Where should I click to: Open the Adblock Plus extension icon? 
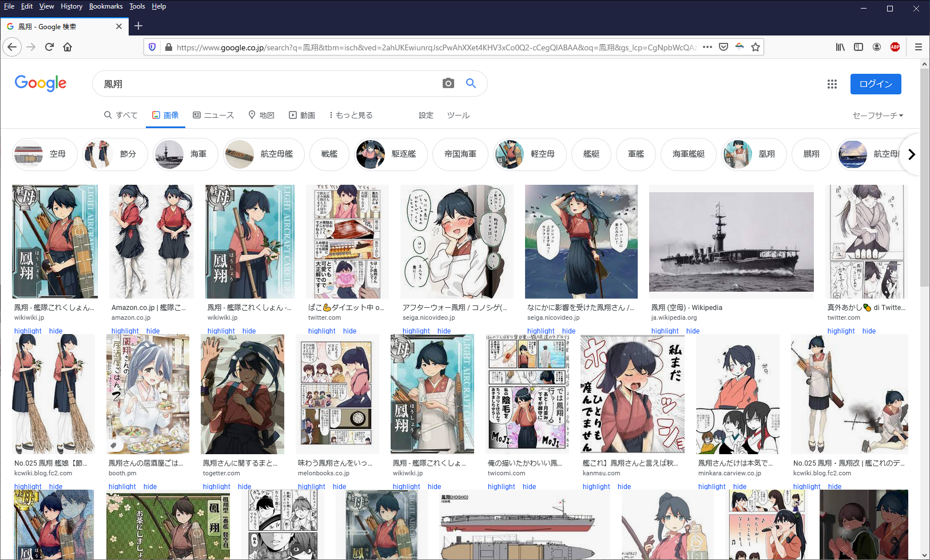895,47
